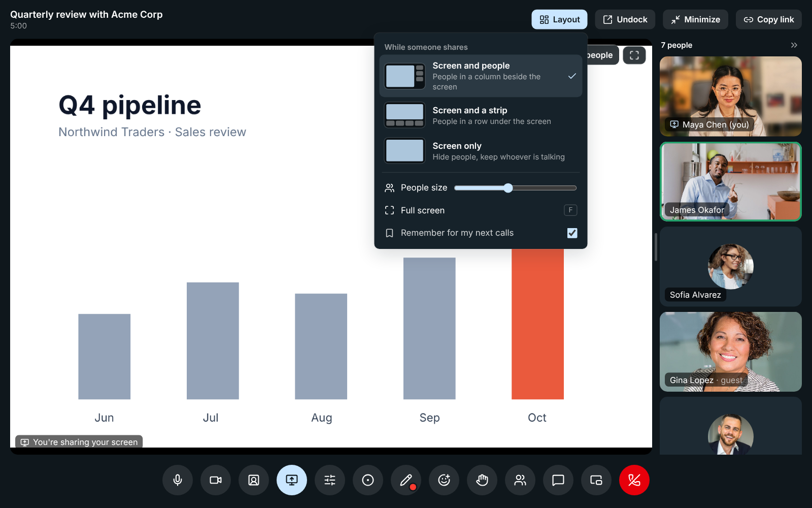812x508 pixels.
Task: Click the Minimize call button
Action: pos(695,19)
